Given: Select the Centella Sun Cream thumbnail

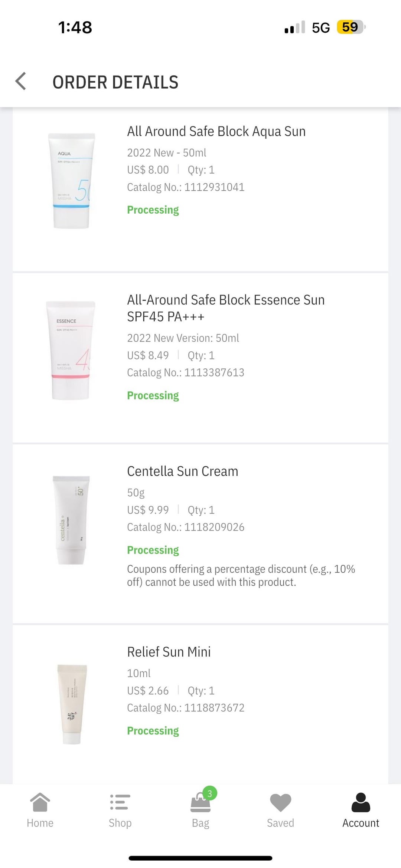Looking at the screenshot, I should point(71,520).
